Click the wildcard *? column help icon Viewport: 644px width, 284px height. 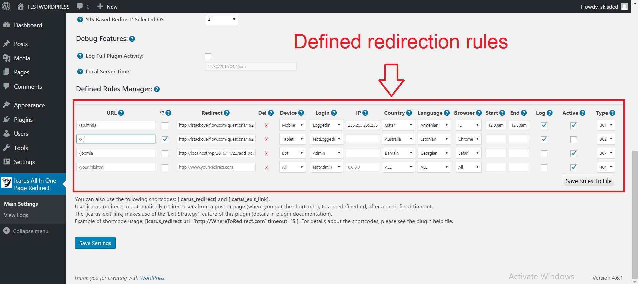(168, 113)
